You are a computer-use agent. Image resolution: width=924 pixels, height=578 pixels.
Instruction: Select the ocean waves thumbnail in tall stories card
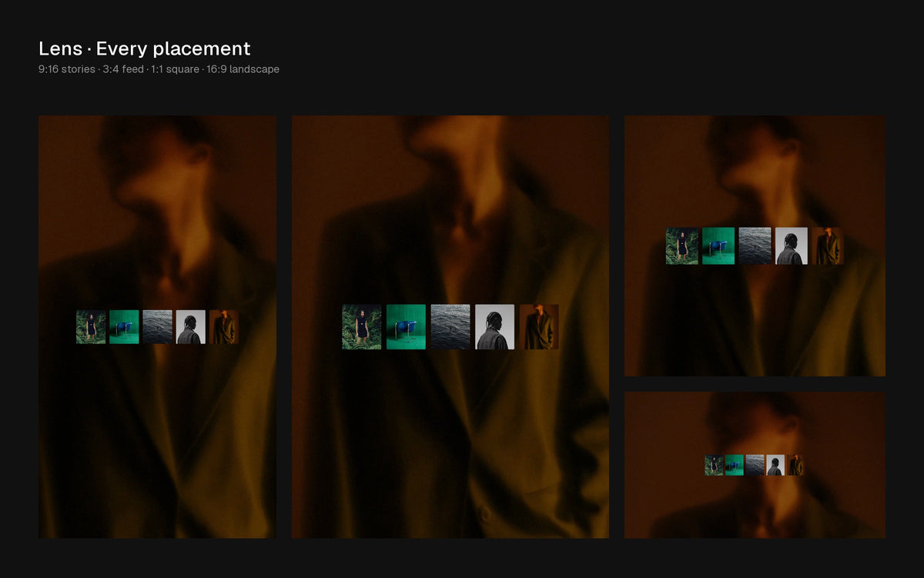click(x=157, y=327)
